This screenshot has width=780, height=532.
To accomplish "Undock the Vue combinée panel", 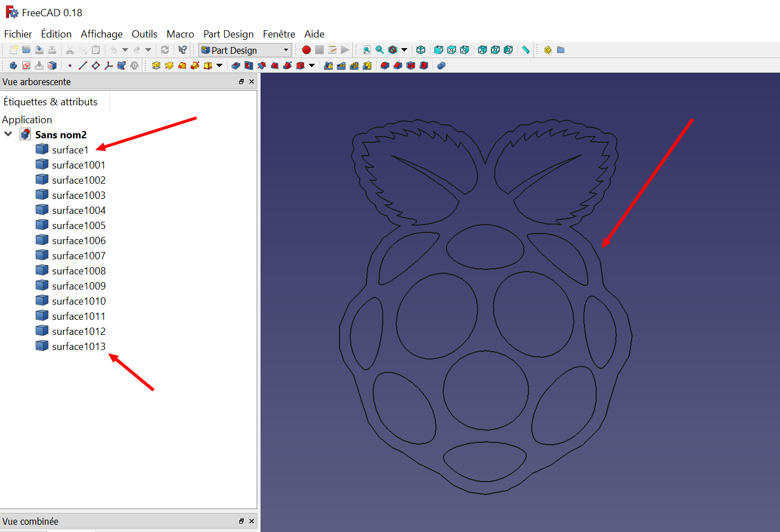I will tap(242, 521).
